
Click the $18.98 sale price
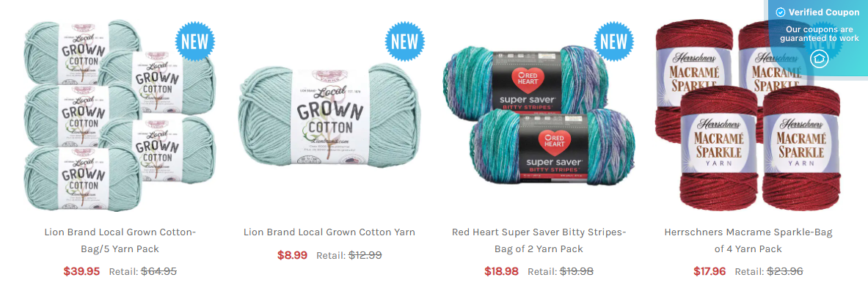[x=502, y=271]
